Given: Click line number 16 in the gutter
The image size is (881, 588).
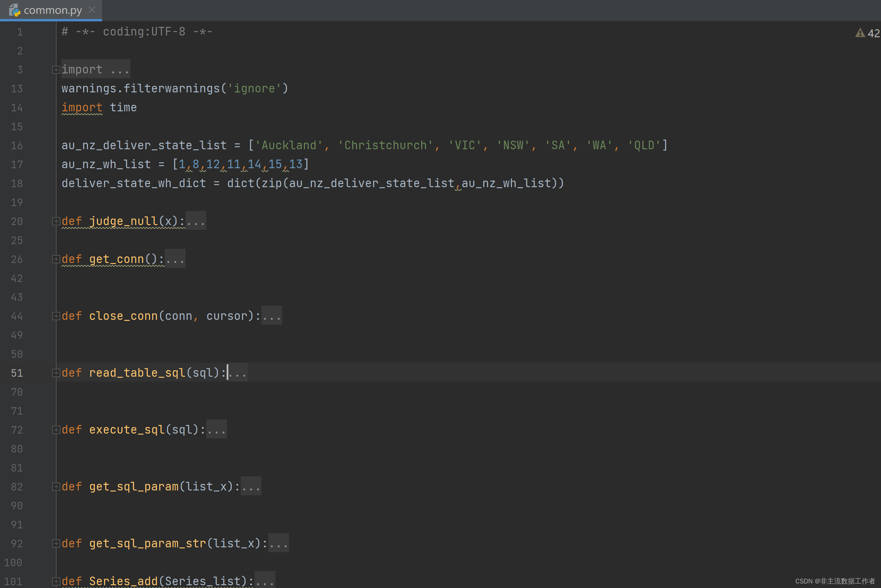Looking at the screenshot, I should 17,145.
